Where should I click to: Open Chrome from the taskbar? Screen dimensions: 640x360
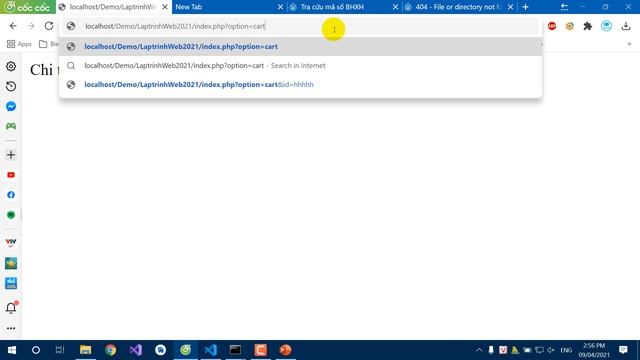(x=111, y=350)
